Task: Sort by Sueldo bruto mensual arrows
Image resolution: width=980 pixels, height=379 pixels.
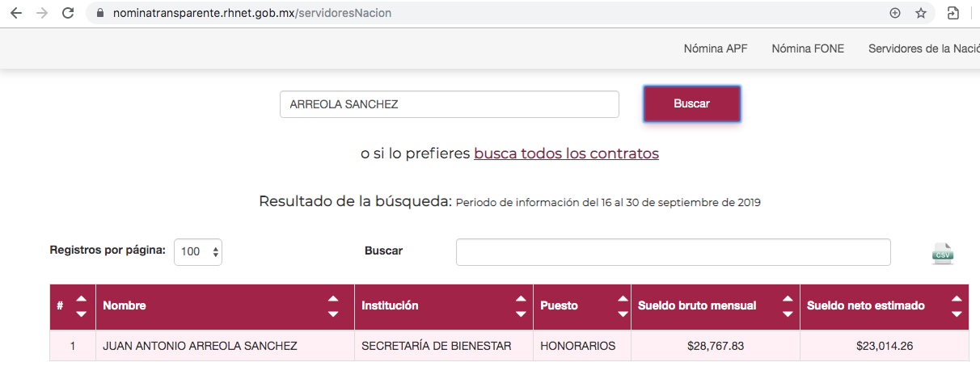Action: coord(788,306)
